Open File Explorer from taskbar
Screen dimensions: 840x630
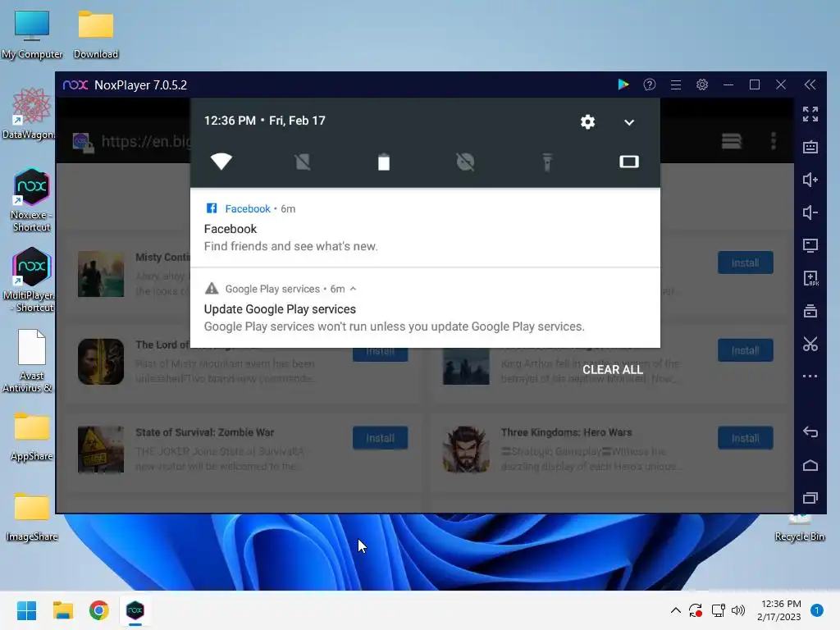click(x=62, y=610)
